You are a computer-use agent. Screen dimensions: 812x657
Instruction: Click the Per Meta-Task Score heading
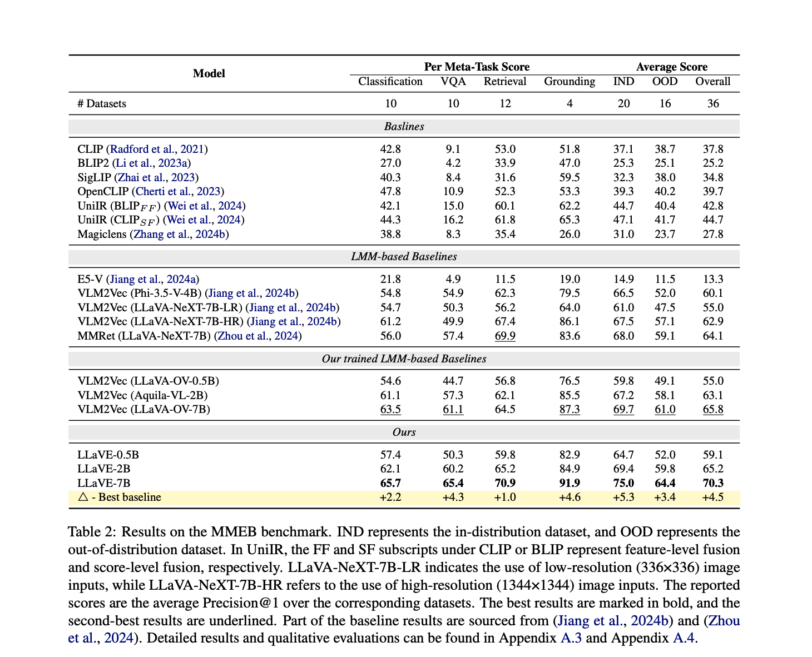click(477, 67)
